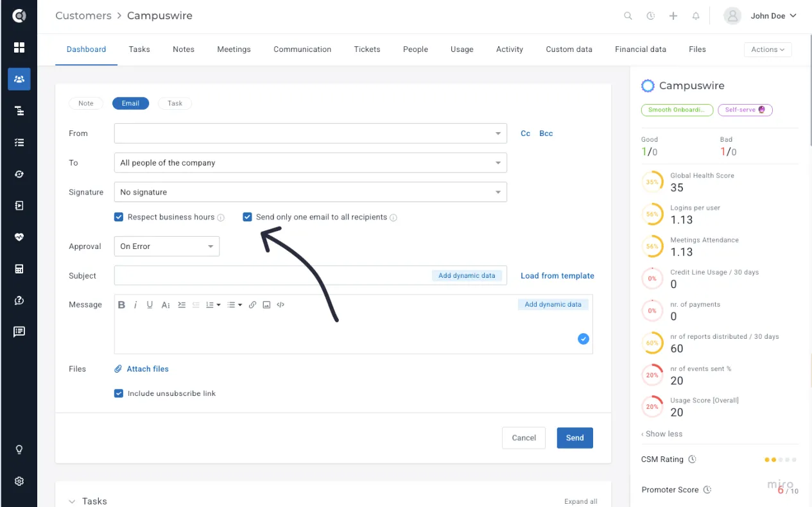Toggle code view in message editor

pyautogui.click(x=281, y=305)
